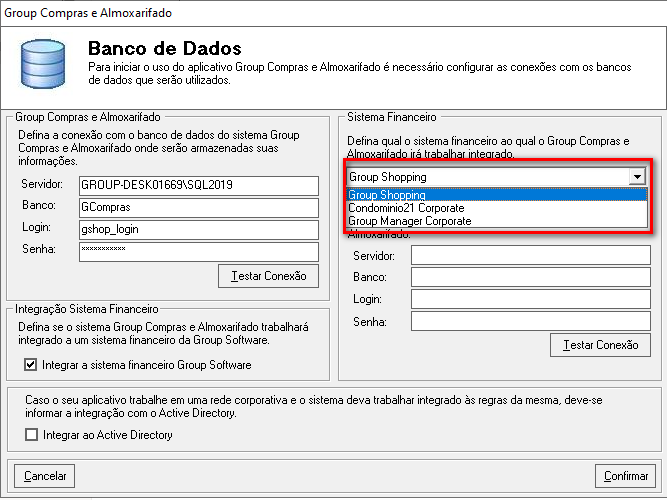Click the window title Group Compras e Almoxarifado
The height and width of the screenshot is (500, 667).
pyautogui.click(x=88, y=13)
